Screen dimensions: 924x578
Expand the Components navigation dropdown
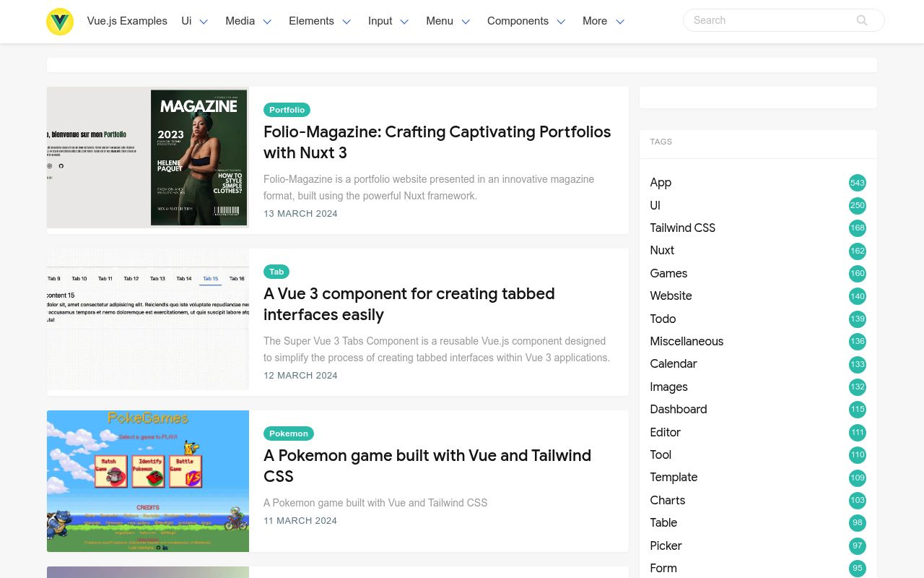[526, 21]
